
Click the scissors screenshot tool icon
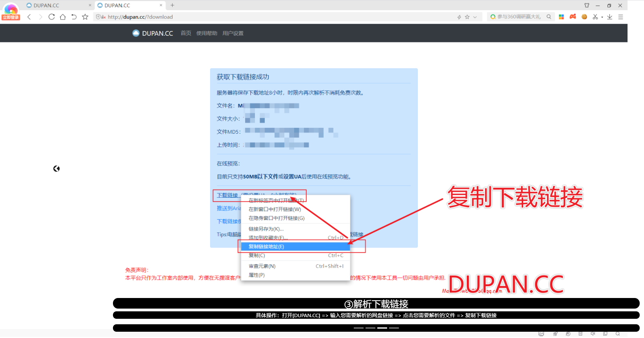pyautogui.click(x=595, y=17)
